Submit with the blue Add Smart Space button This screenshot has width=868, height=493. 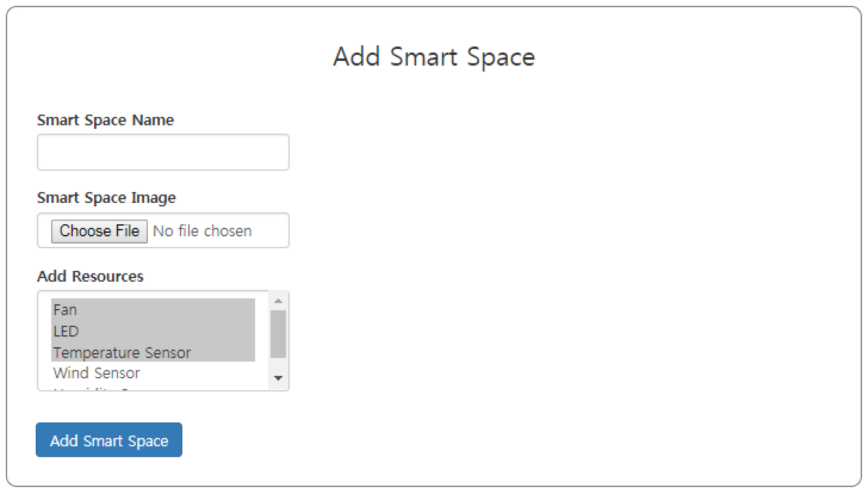[x=109, y=440]
